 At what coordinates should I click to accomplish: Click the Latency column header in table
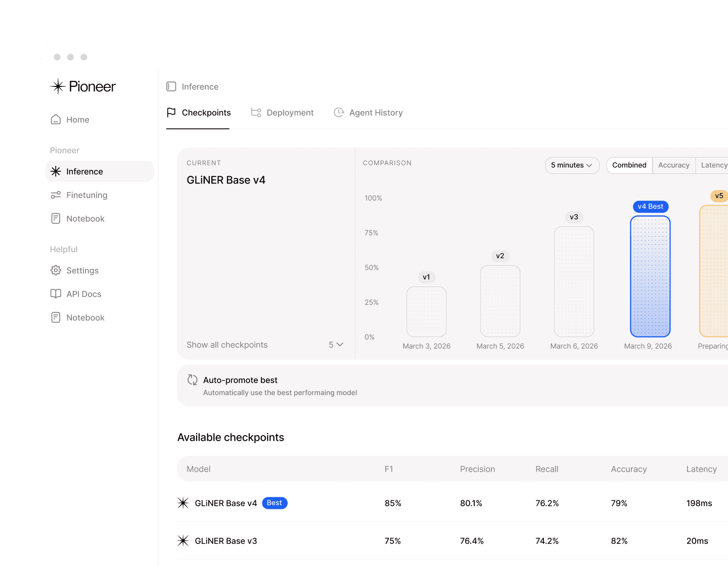tap(702, 469)
